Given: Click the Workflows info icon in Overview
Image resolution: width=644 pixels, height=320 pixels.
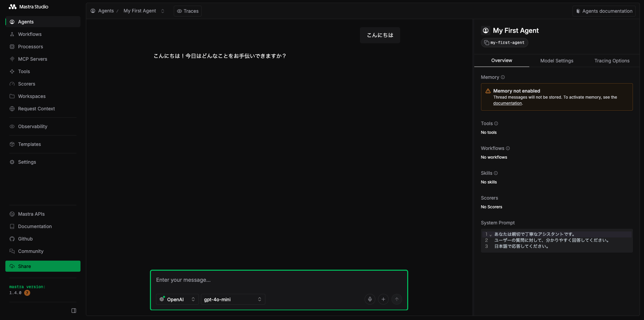Looking at the screenshot, I should [508, 148].
